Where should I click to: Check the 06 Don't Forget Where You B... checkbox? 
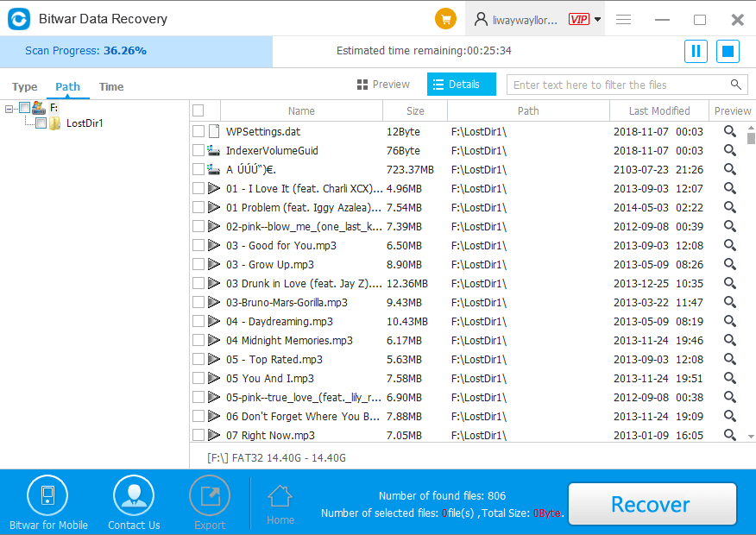coord(198,416)
